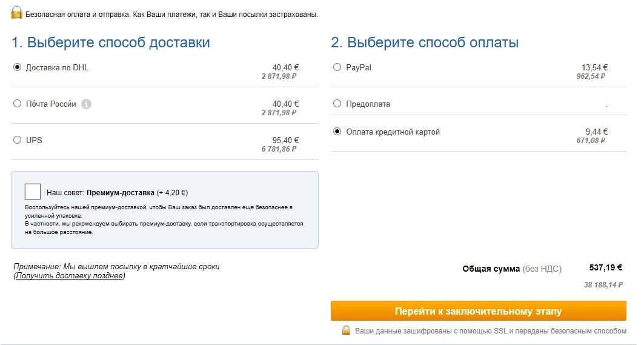Click the total amount 537,19 €
This screenshot has width=644, height=345.
click(x=605, y=267)
